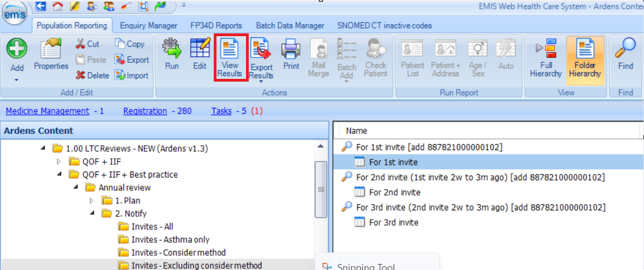Click the Name column header
Viewport: 644px width, 270px height.
point(356,131)
